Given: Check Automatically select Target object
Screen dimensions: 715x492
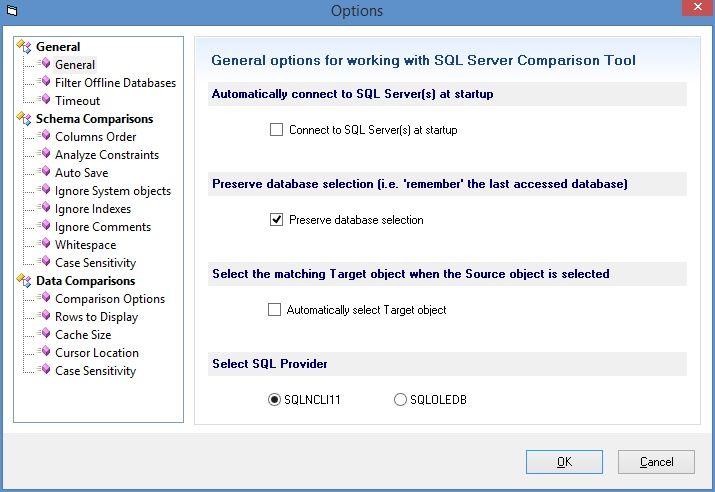Looking at the screenshot, I should [x=275, y=310].
